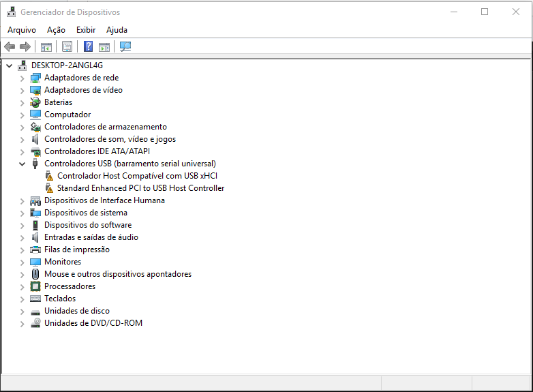Select Controlador Host Compatível com USB xHCI
The width and height of the screenshot is (533, 392).
137,176
